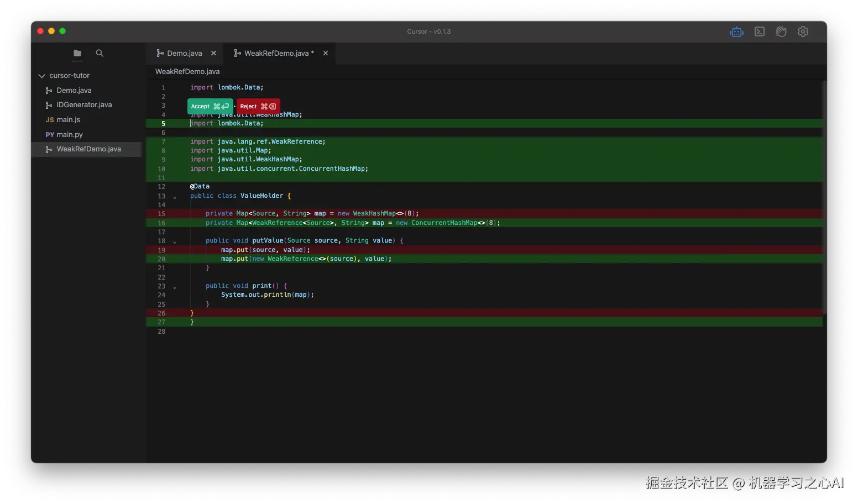Fold the ValueHolder class body
Screen dimensions: 858x504
[175, 196]
